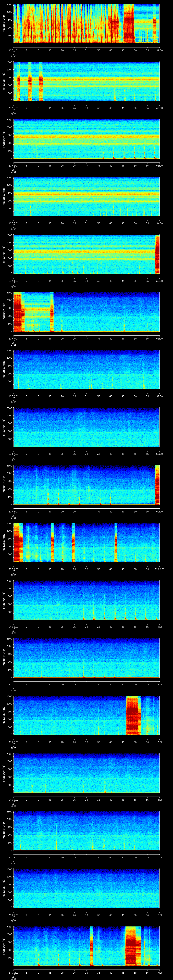Select the '20:53:00' time axis label

(13, 223)
